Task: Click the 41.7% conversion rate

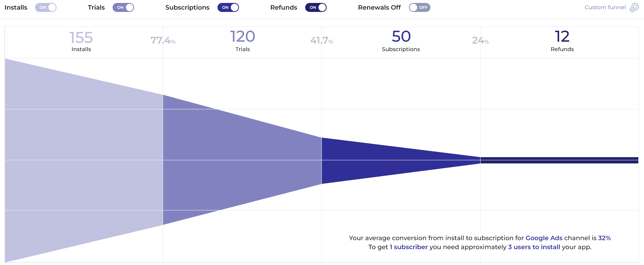Action: tap(321, 41)
